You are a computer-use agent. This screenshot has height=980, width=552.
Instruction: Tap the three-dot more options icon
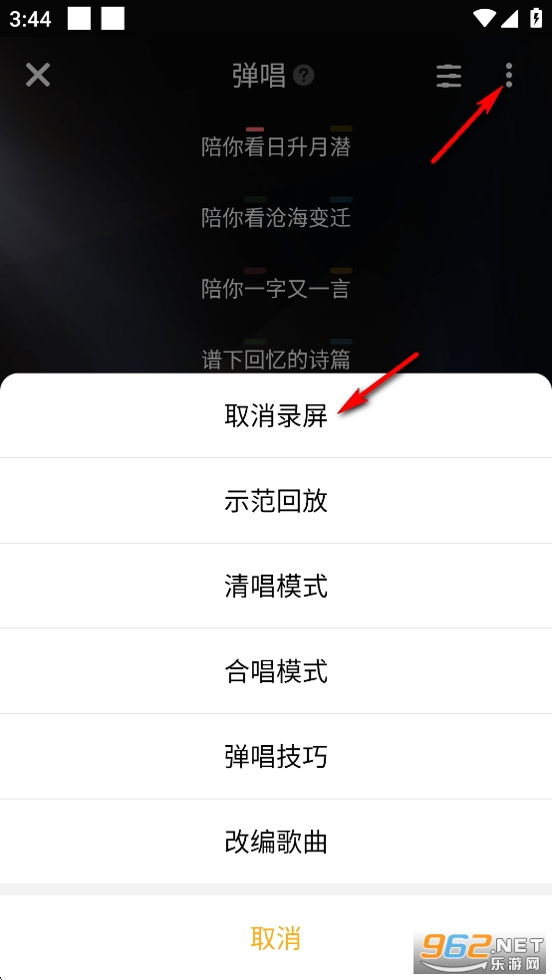pos(509,75)
